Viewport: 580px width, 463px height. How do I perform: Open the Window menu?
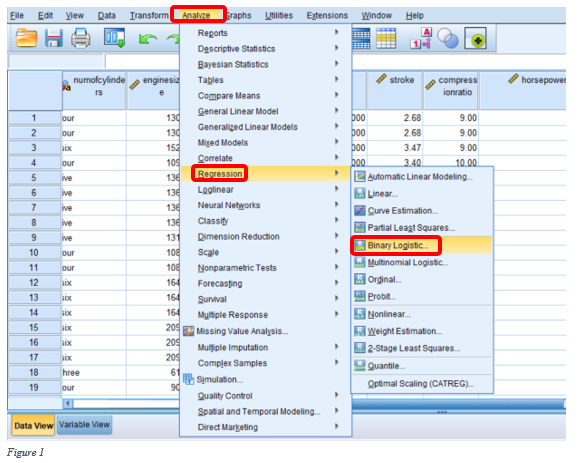[x=377, y=16]
